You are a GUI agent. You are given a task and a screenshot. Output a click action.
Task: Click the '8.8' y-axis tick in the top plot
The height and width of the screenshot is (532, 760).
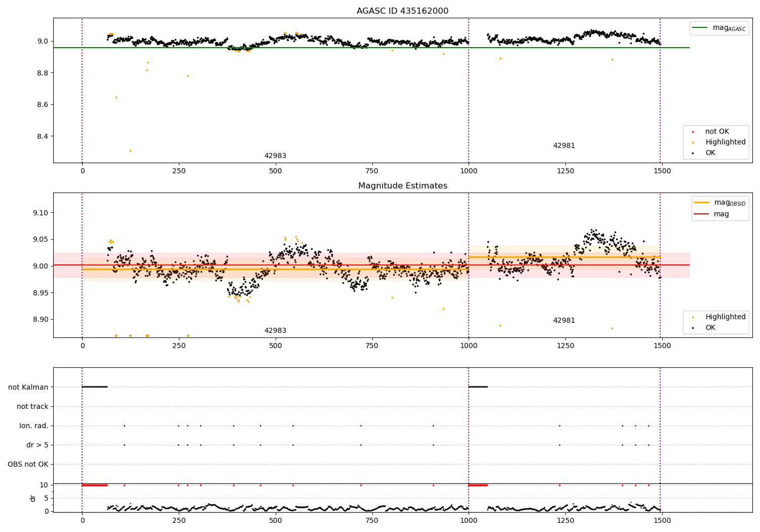(43, 73)
